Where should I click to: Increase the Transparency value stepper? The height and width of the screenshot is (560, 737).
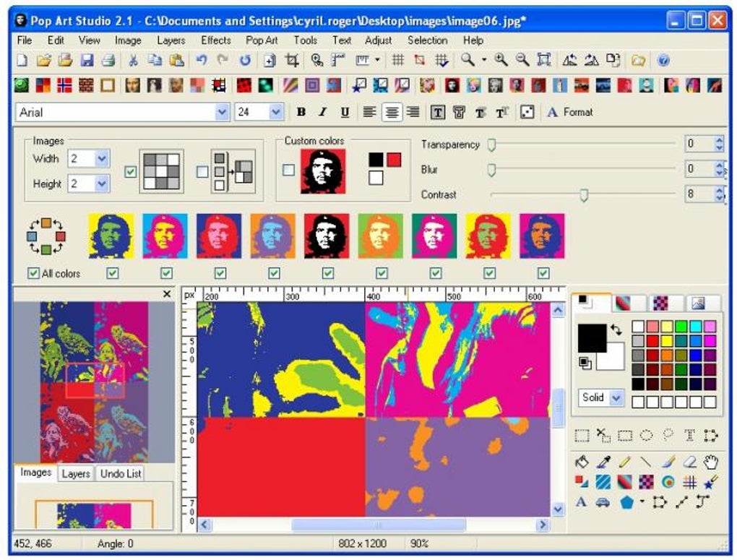coord(719,139)
